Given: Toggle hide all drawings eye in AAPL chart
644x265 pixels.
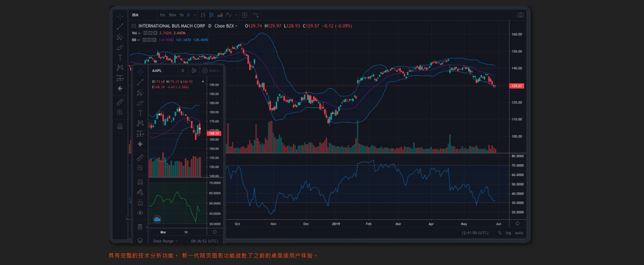Looking at the screenshot, I should pyautogui.click(x=140, y=213).
